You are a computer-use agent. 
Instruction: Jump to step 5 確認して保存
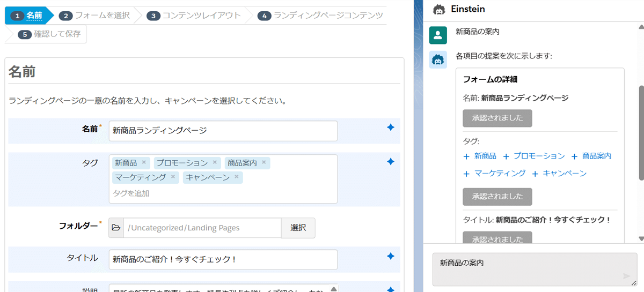[x=49, y=34]
